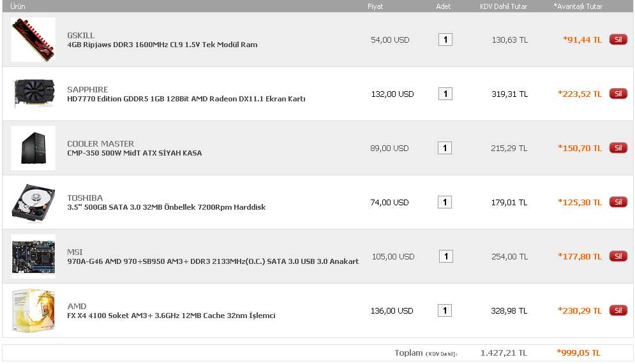Edit the quantity field for GSKILL RAM
The width and height of the screenshot is (635, 364).
coord(445,40)
